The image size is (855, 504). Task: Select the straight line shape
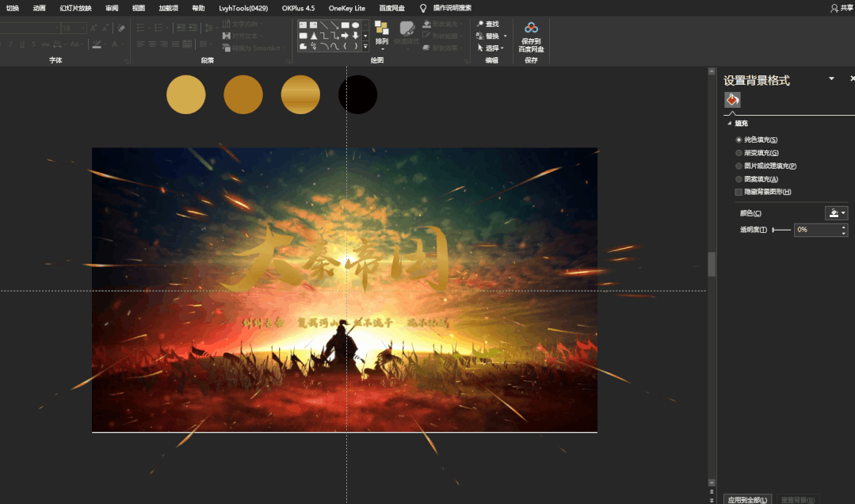(x=324, y=25)
